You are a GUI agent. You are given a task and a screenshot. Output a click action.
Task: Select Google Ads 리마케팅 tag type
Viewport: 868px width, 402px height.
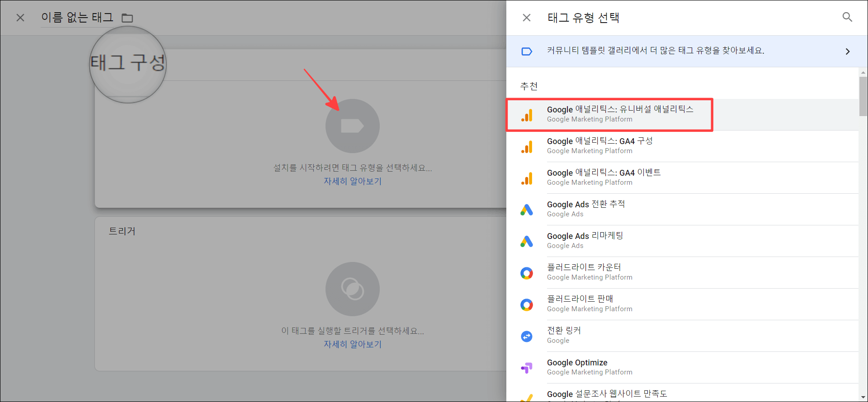pyautogui.click(x=682, y=241)
